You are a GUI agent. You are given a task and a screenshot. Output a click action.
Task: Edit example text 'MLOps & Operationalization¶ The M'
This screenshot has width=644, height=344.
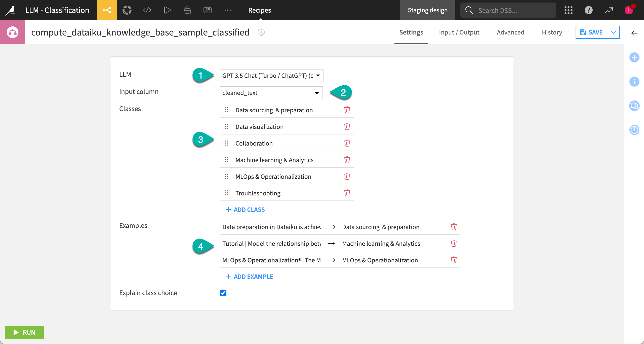point(272,260)
